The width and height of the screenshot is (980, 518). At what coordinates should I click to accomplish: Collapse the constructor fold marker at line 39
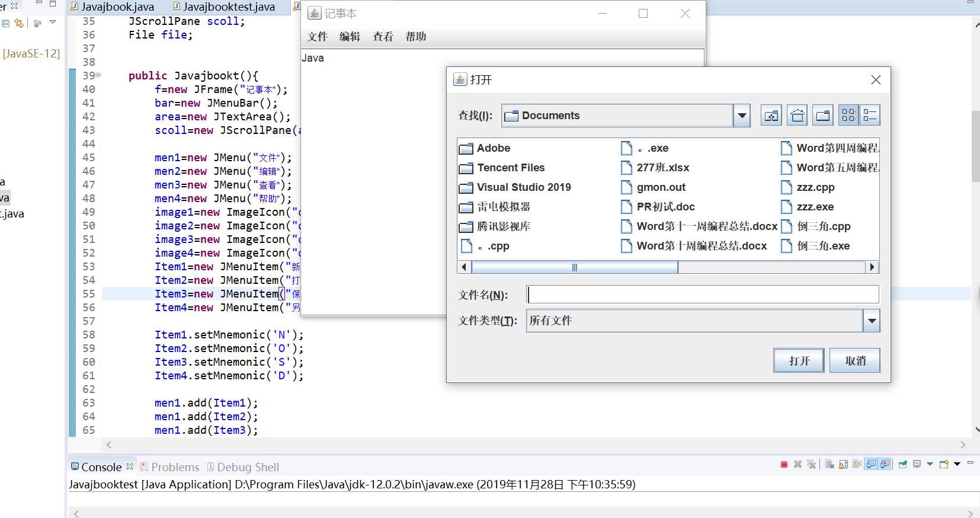click(x=98, y=75)
